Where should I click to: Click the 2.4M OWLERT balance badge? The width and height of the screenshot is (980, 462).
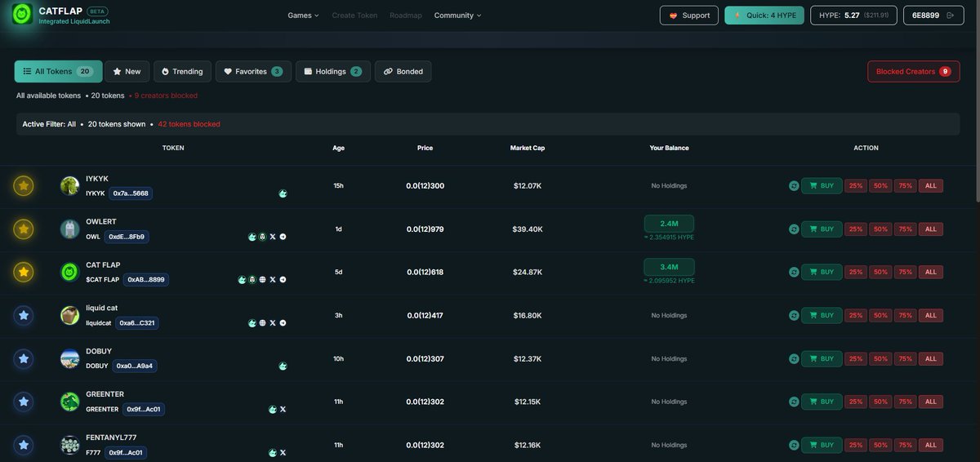[669, 223]
